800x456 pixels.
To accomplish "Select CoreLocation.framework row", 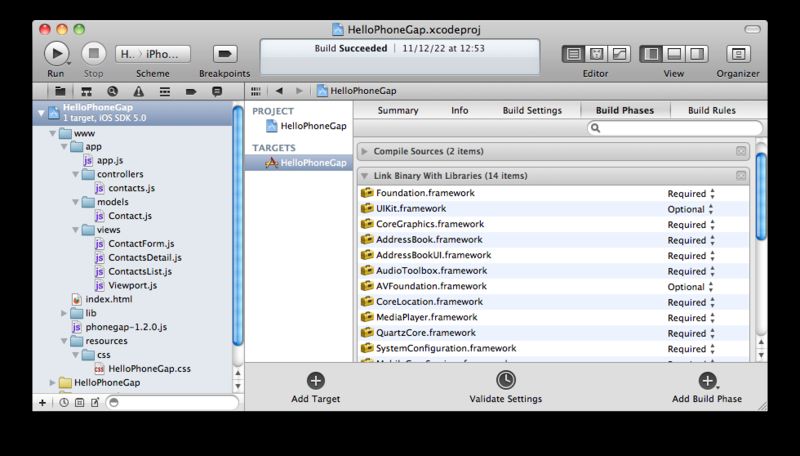I will [x=554, y=302].
